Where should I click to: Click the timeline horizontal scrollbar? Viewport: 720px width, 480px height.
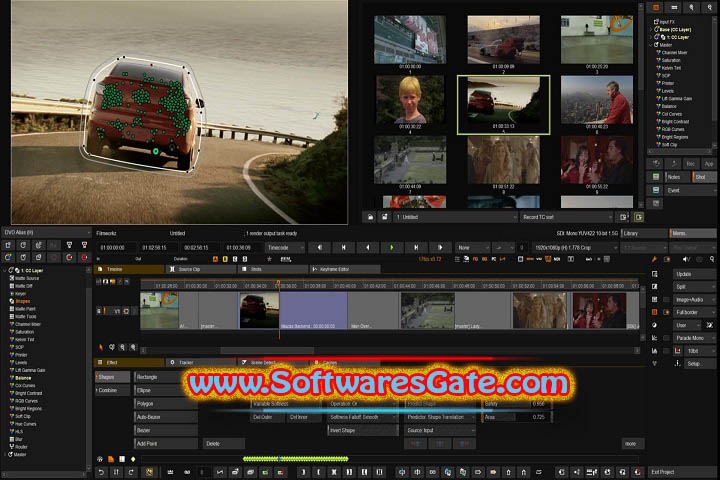point(268,350)
